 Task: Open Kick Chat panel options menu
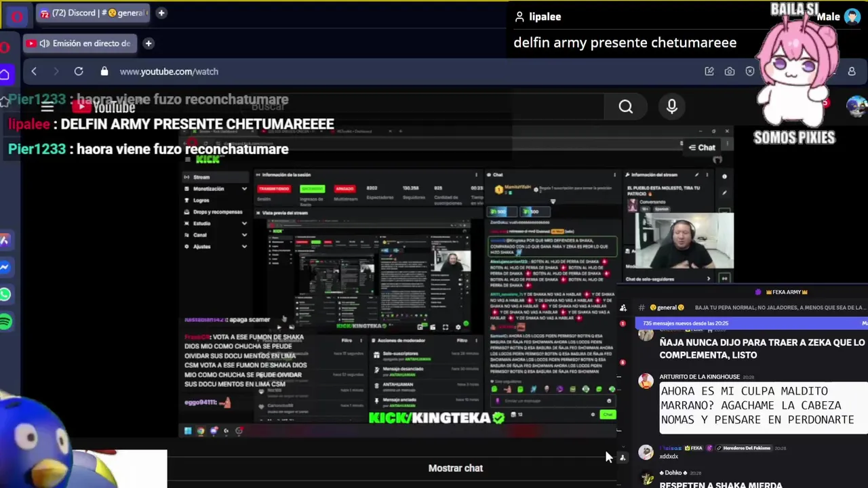tap(614, 175)
